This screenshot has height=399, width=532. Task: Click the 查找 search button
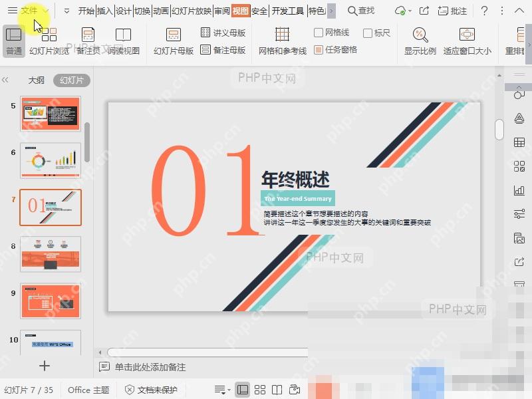[361, 11]
